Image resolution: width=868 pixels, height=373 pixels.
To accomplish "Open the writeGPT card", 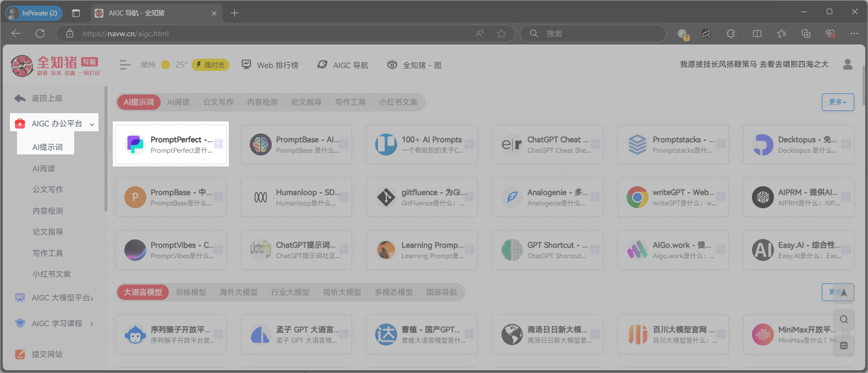I will tap(673, 197).
